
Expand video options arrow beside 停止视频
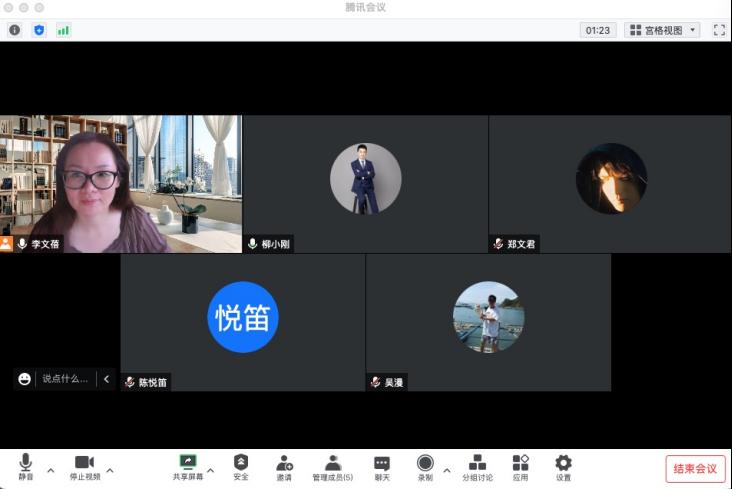pyautogui.click(x=110, y=469)
